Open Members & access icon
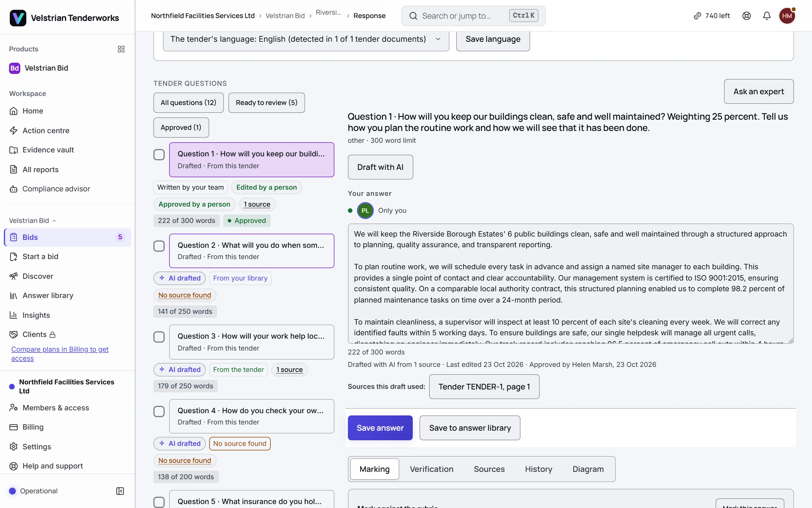 (x=14, y=408)
